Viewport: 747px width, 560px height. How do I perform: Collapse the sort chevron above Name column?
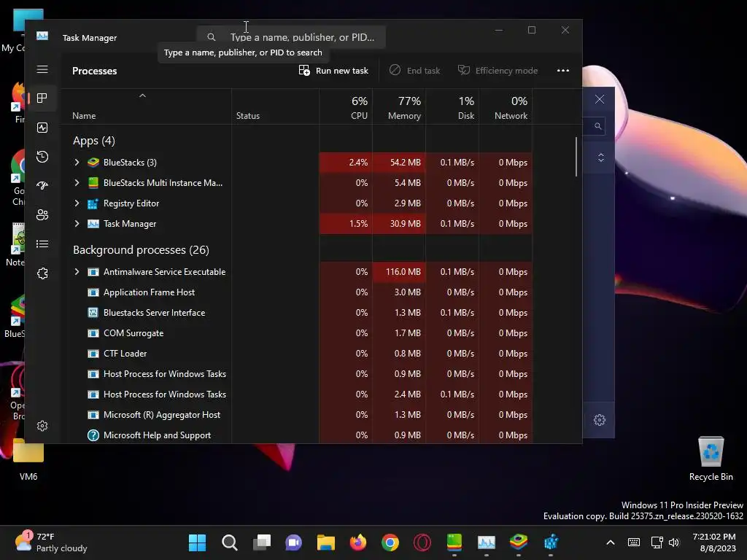[142, 96]
